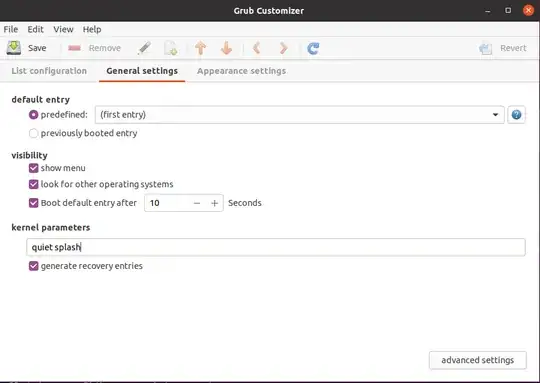Open the (first entry) dropdown
This screenshot has width=540, height=383.
(x=300, y=115)
